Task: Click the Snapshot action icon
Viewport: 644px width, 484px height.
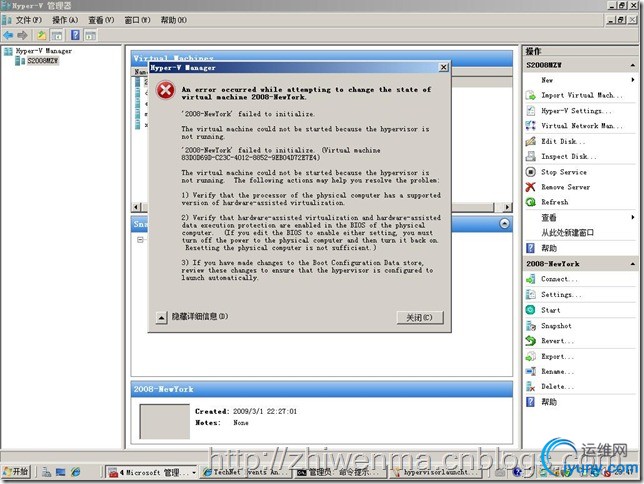Action: pos(531,326)
